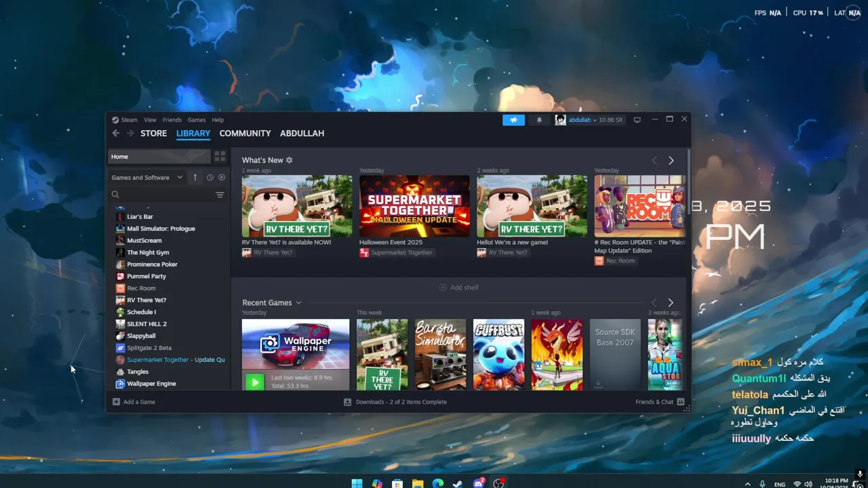Go back with the Steam back arrow
The height and width of the screenshot is (488, 868).
(x=116, y=134)
